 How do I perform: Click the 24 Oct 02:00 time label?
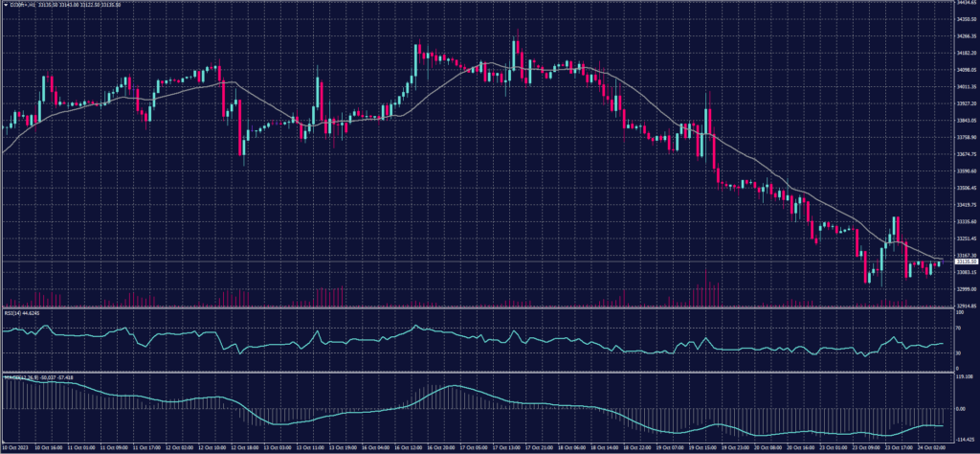[x=931, y=447]
